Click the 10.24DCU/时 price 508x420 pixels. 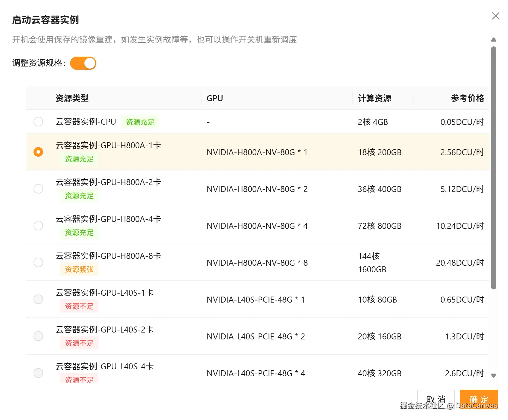(460, 226)
